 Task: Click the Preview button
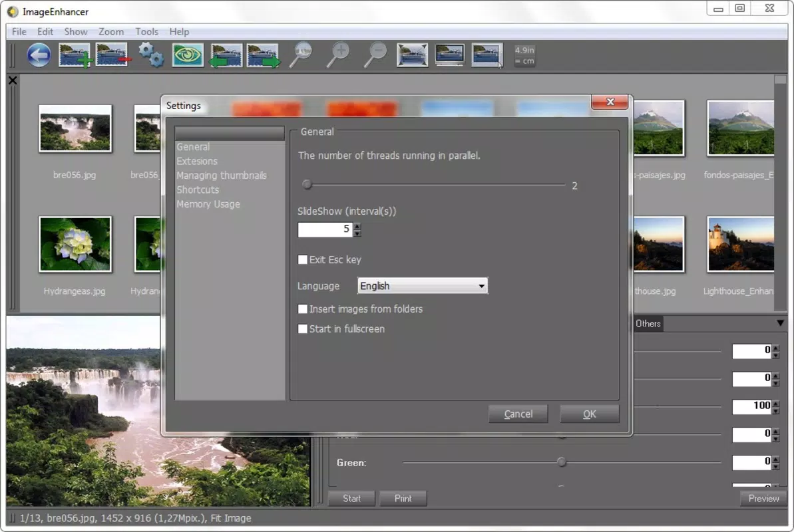(x=763, y=499)
